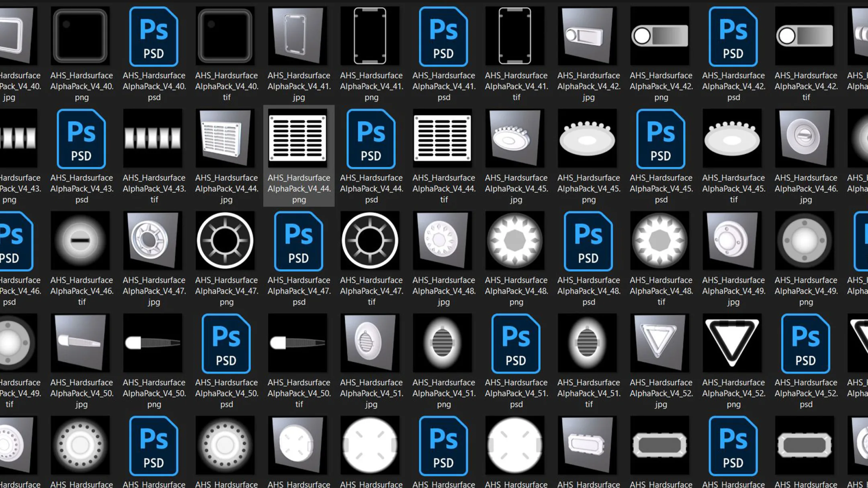868x488 pixels.
Task: Click the AHS_HardsurfaceAlphaPack_V4_43.psd icon
Action: pos(81,139)
